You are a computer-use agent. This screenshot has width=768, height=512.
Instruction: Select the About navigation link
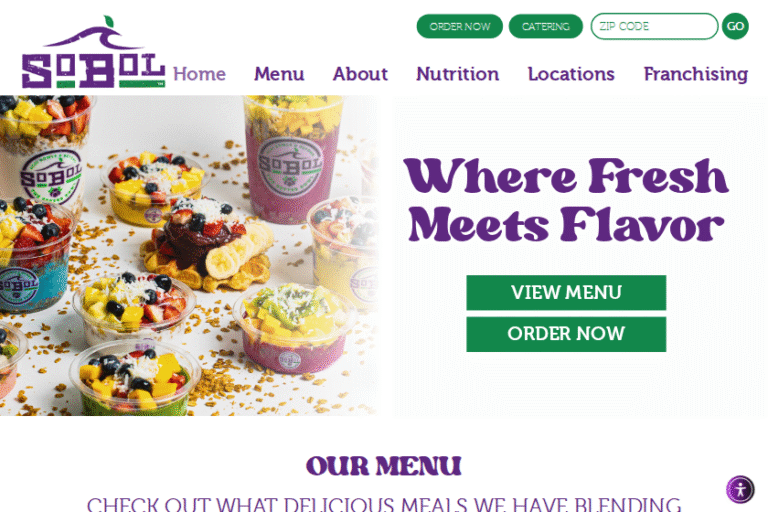(x=360, y=74)
